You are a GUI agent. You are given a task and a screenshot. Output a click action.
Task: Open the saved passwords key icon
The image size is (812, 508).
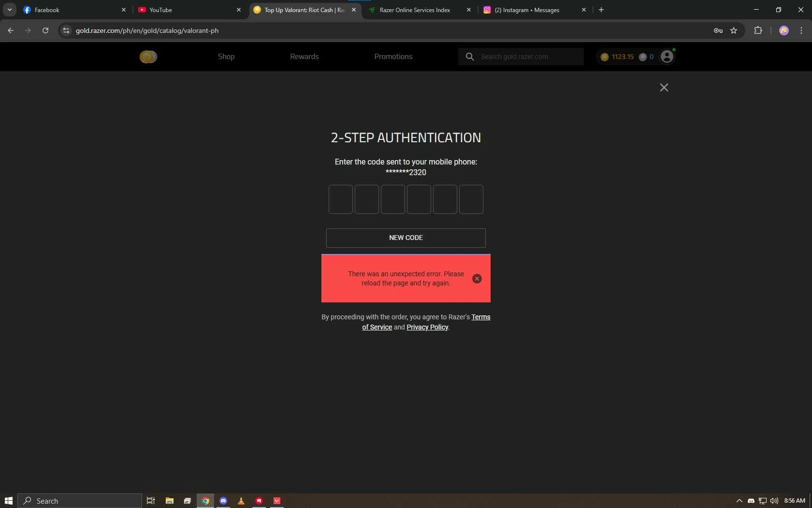[718, 30]
